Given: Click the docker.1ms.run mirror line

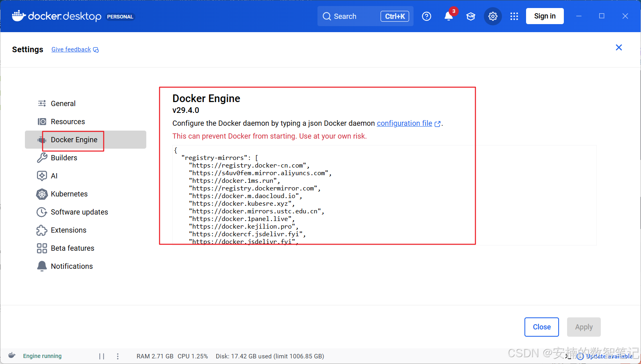Looking at the screenshot, I should pos(234,181).
